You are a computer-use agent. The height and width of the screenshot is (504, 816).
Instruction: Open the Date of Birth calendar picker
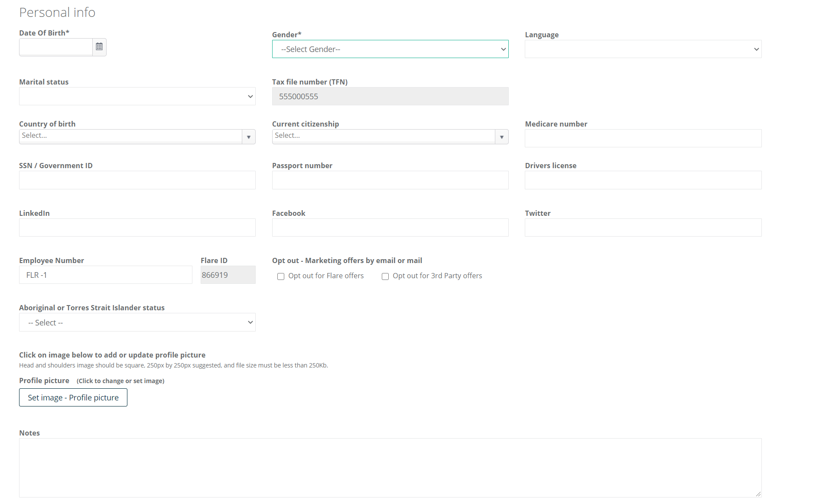point(99,47)
